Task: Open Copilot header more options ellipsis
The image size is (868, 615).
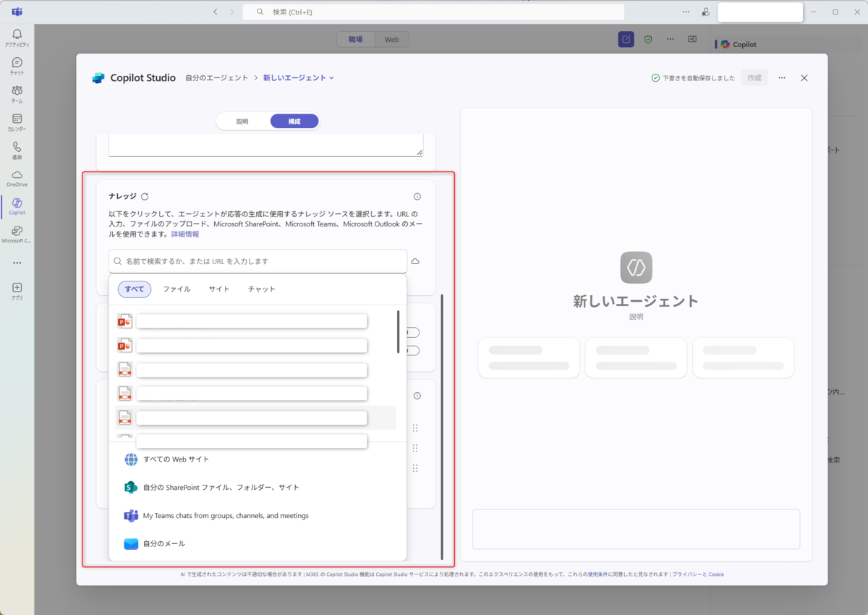Action: (x=671, y=39)
